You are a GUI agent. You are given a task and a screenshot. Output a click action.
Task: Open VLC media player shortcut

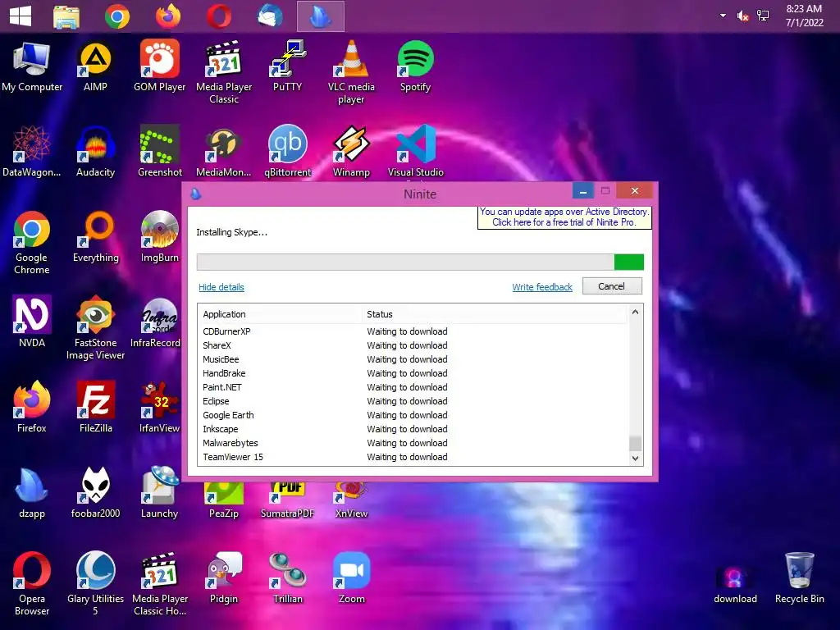(x=351, y=72)
